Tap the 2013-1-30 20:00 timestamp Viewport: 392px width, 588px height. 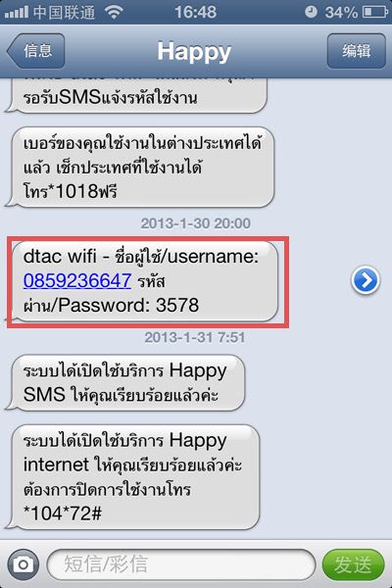[195, 223]
